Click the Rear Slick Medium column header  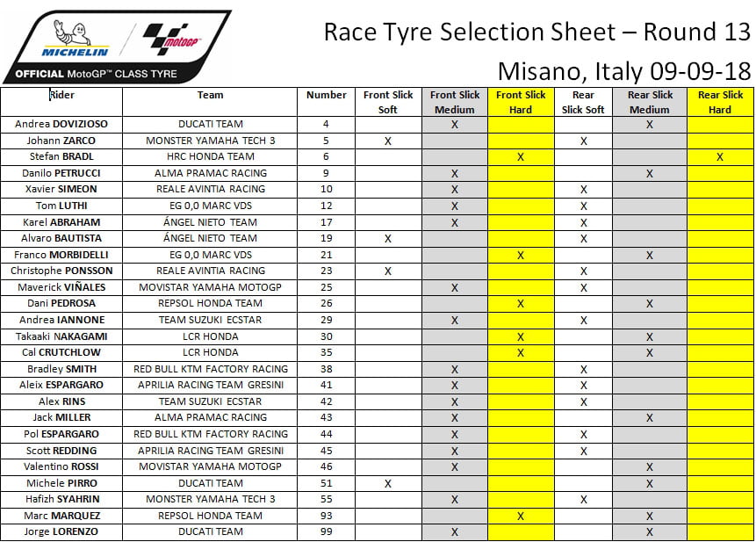pos(650,102)
